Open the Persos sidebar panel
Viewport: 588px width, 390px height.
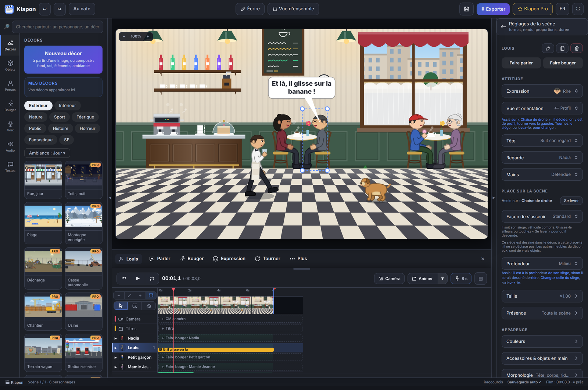tap(10, 86)
